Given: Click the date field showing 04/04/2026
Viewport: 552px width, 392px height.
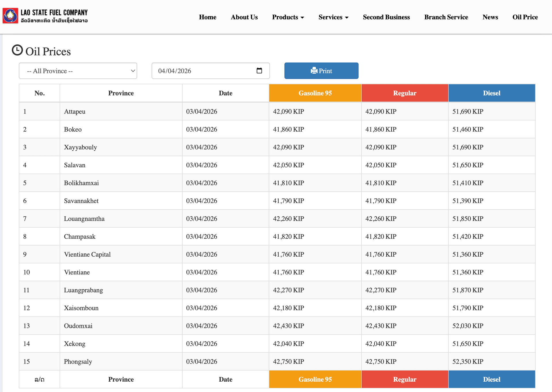Looking at the screenshot, I should 211,71.
